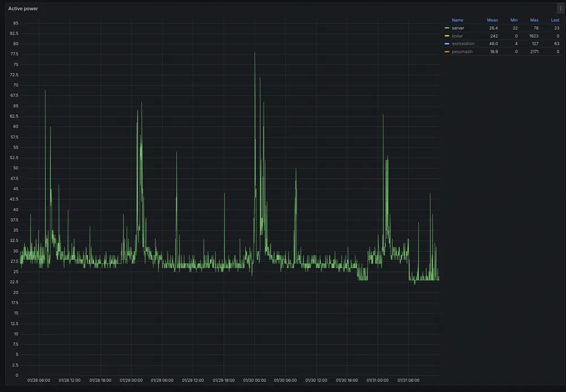Click the 50 y-axis label

tap(15, 168)
